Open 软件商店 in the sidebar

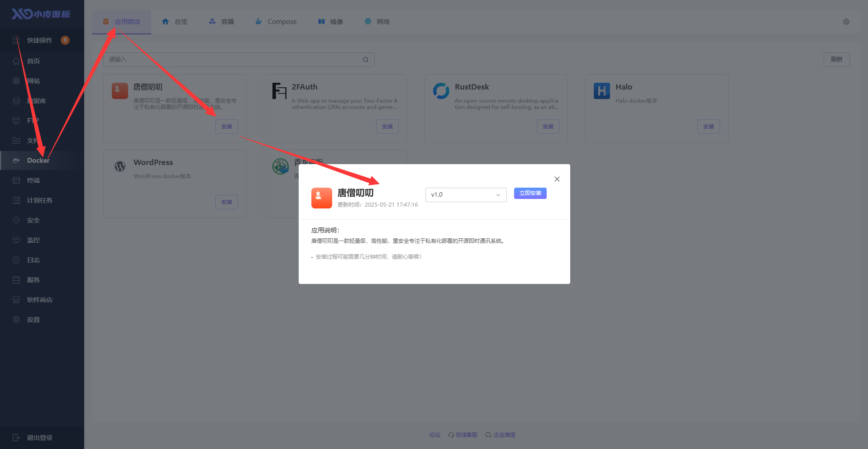click(39, 300)
